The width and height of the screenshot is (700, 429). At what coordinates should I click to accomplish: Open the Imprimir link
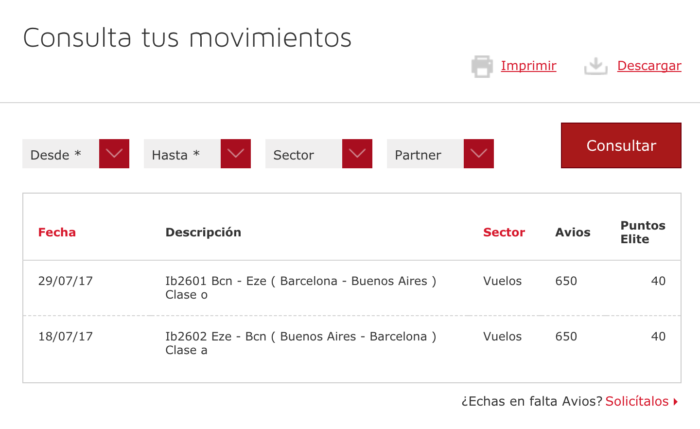[x=528, y=66]
